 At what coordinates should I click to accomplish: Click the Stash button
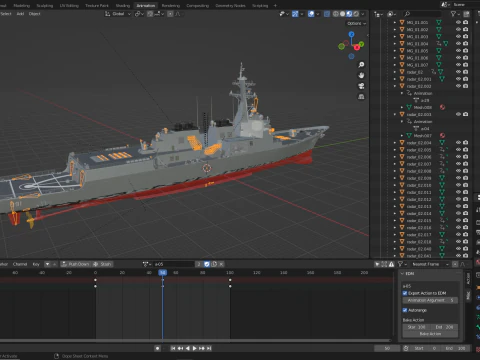(103, 264)
